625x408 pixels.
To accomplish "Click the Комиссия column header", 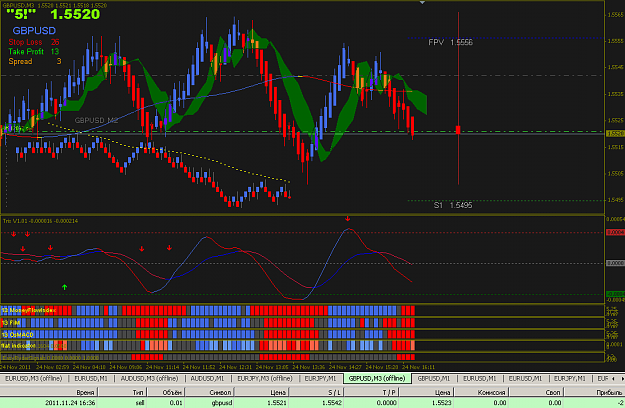I will tap(482, 392).
